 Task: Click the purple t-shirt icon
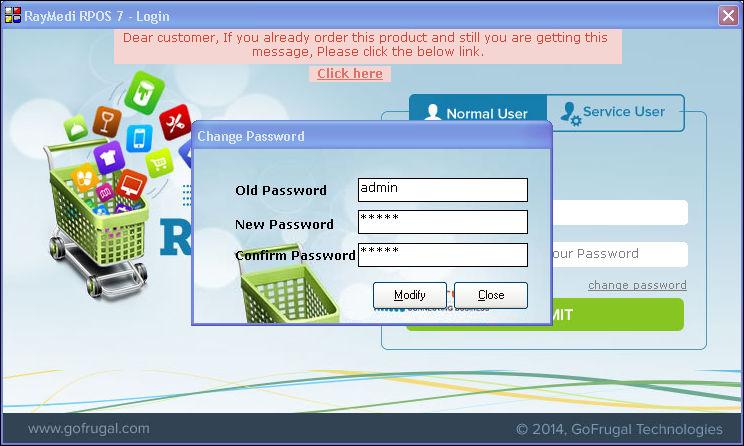[x=109, y=158]
